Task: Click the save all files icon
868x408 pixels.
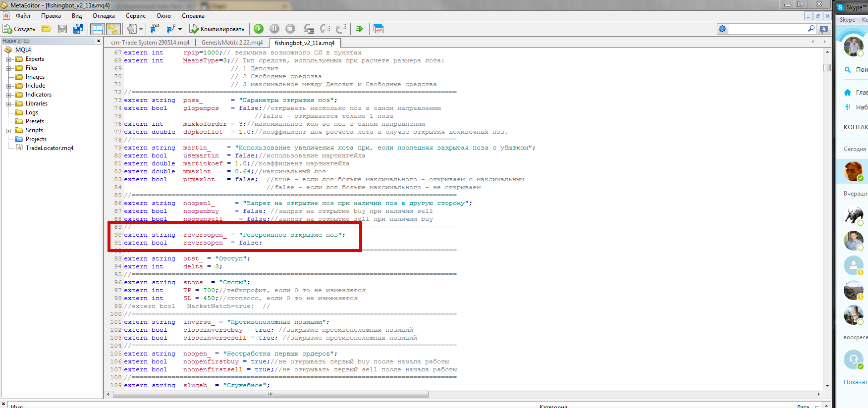Action: tap(78, 29)
